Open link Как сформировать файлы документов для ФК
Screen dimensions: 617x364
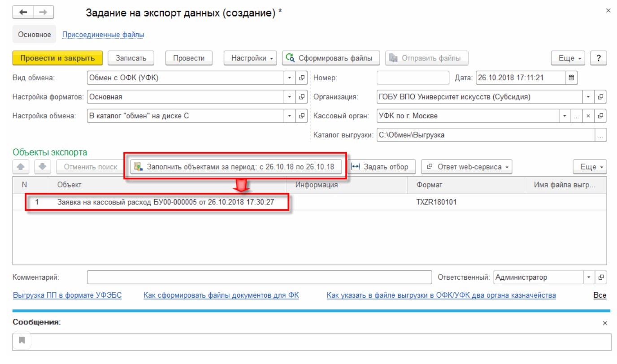pos(221,295)
